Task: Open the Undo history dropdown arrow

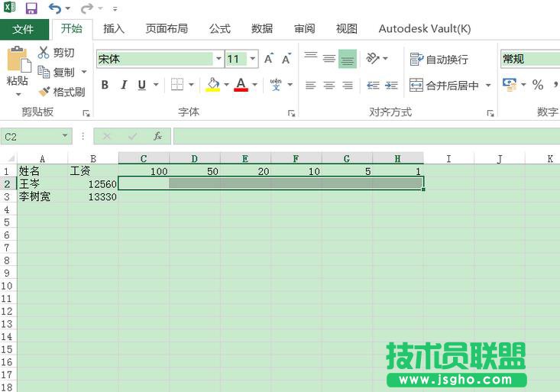Action: point(67,8)
